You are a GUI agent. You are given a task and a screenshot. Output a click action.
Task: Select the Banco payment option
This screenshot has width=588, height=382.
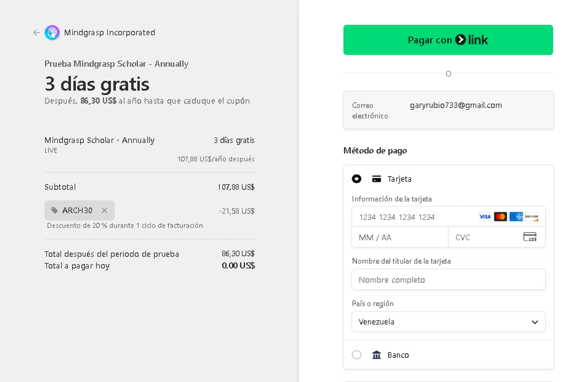(356, 355)
